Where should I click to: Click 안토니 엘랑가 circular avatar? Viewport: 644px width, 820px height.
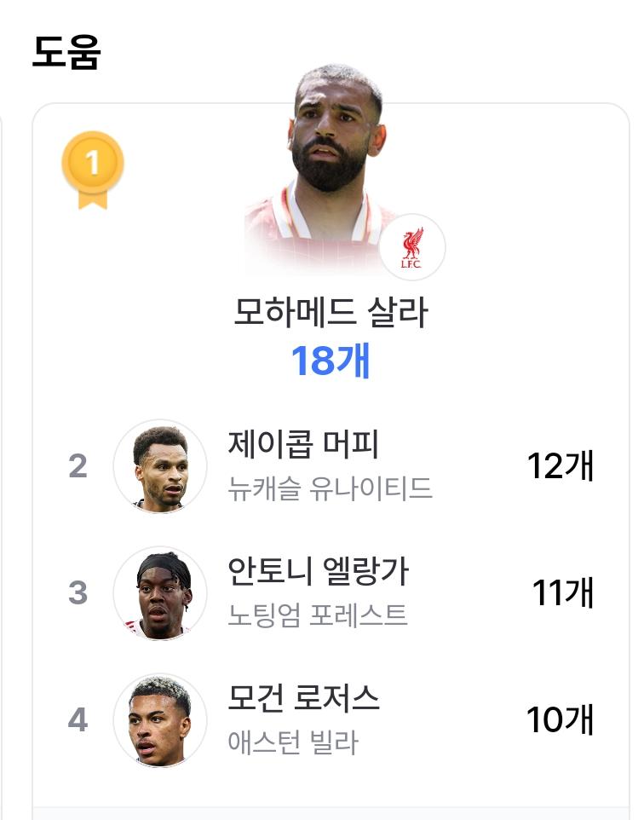click(160, 593)
